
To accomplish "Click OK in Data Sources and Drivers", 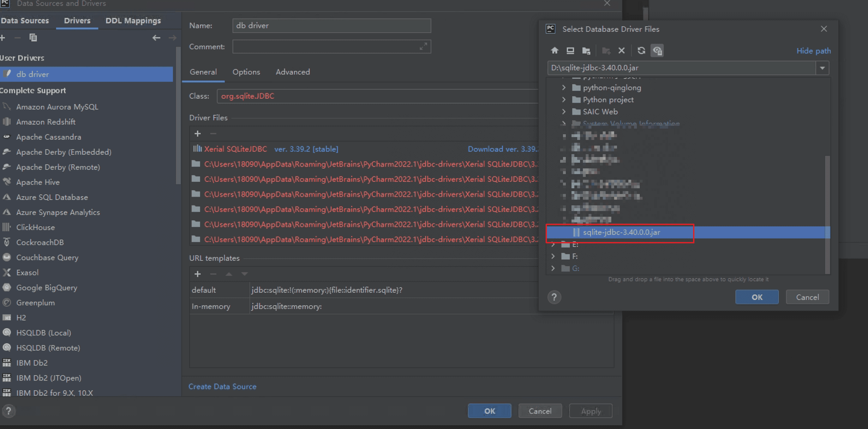I will point(489,411).
